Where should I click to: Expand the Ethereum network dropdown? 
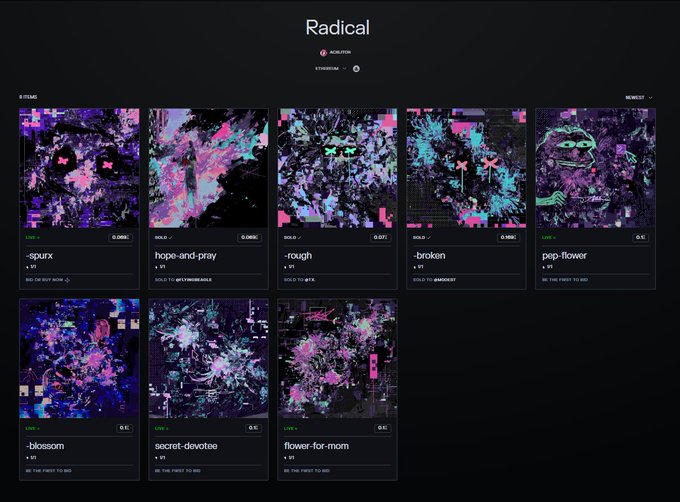pyautogui.click(x=331, y=68)
